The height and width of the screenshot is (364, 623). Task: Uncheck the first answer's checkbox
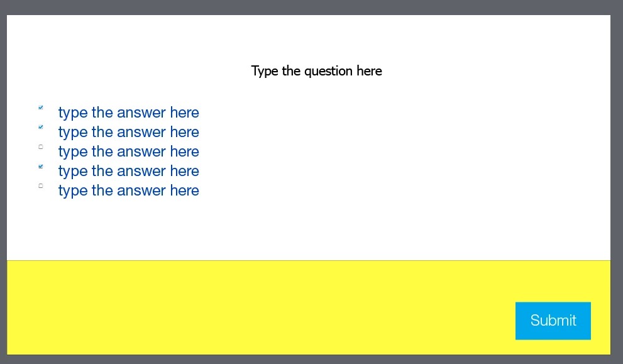pos(40,108)
